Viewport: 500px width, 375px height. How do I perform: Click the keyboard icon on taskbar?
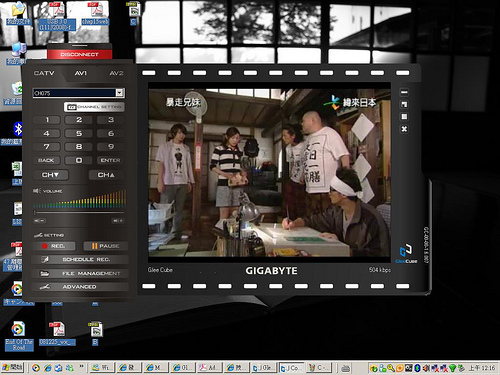coord(346,368)
